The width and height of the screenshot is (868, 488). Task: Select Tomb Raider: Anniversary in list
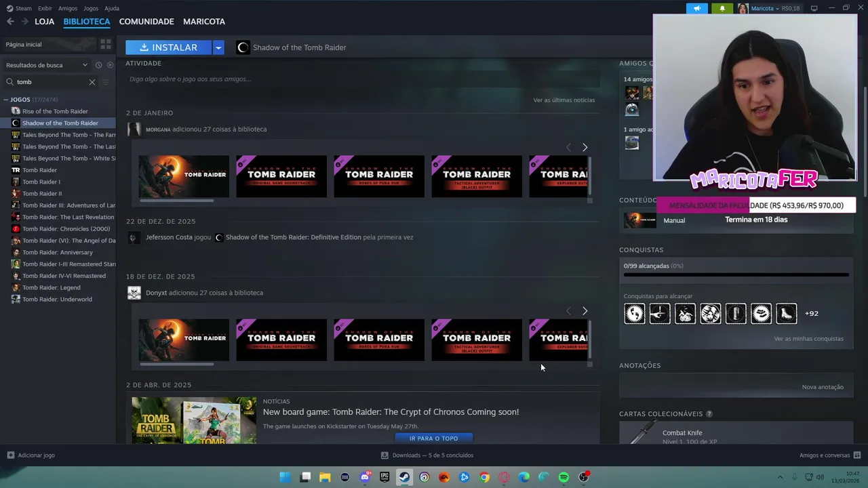58,252
